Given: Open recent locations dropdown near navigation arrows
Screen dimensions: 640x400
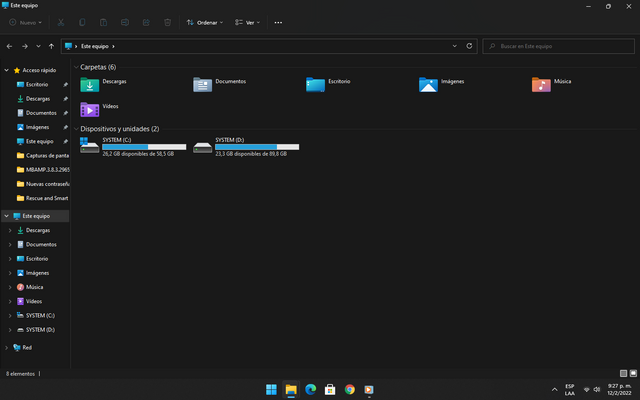Looking at the screenshot, I should (38, 47).
